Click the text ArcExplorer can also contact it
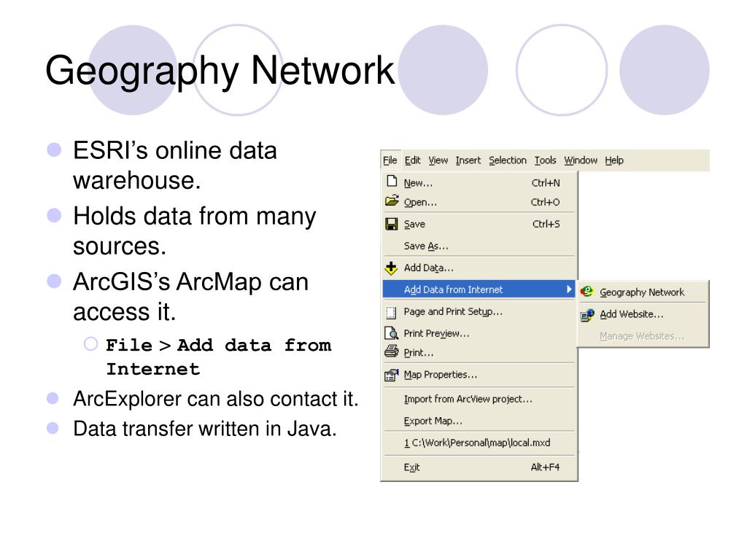 click(215, 399)
